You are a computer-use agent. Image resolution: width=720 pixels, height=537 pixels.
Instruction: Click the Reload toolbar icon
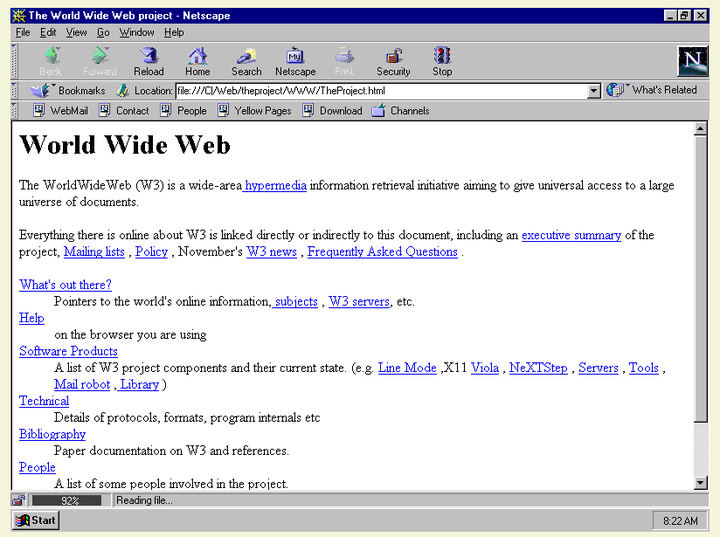click(149, 60)
